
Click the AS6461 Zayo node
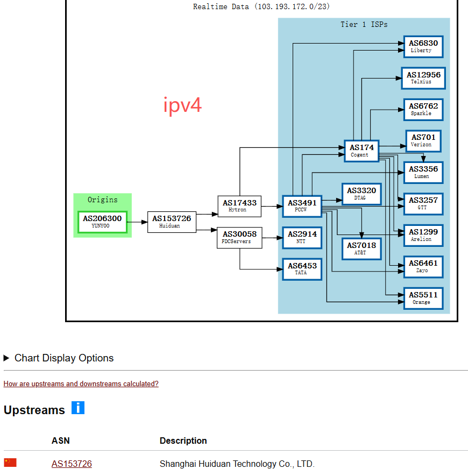[423, 267]
